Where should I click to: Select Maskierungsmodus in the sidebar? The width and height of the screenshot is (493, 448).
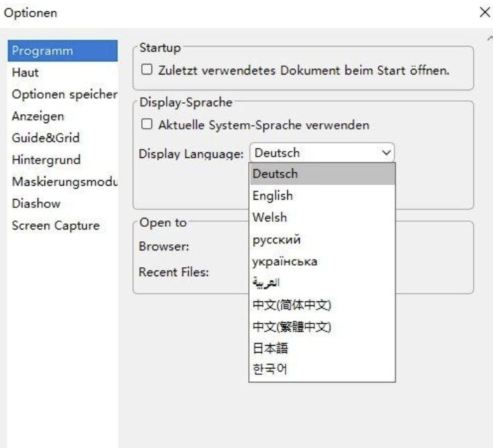point(63,182)
